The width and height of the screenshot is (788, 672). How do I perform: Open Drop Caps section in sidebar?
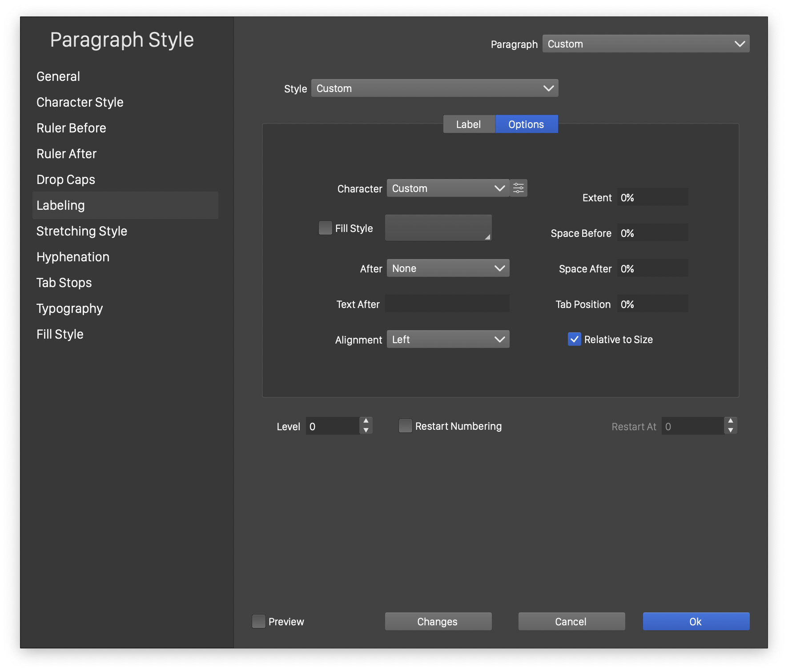(x=66, y=180)
